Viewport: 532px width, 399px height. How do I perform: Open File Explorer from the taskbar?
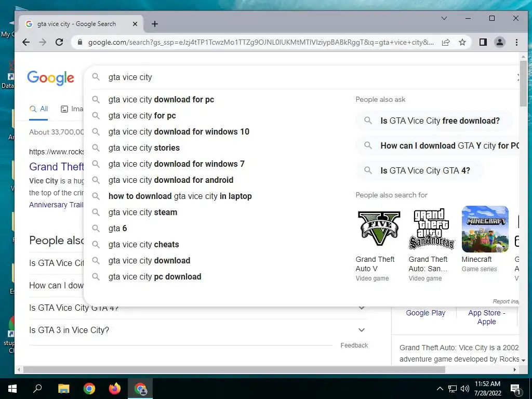tap(63, 389)
